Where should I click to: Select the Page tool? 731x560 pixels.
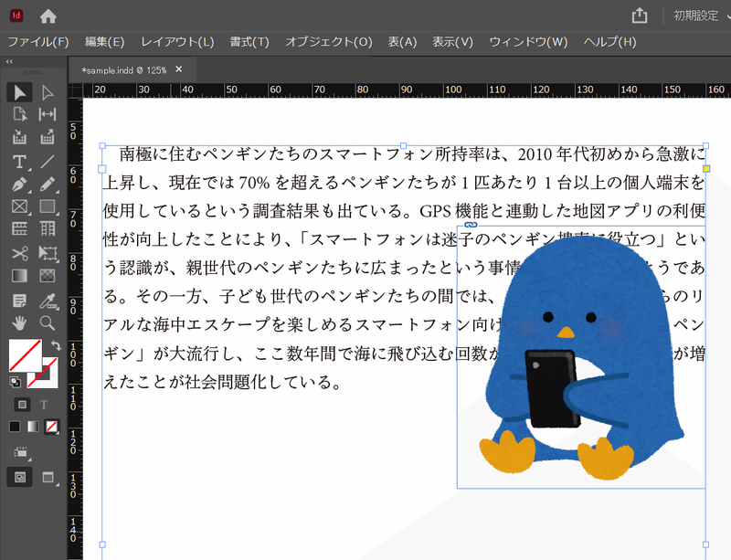click(19, 114)
